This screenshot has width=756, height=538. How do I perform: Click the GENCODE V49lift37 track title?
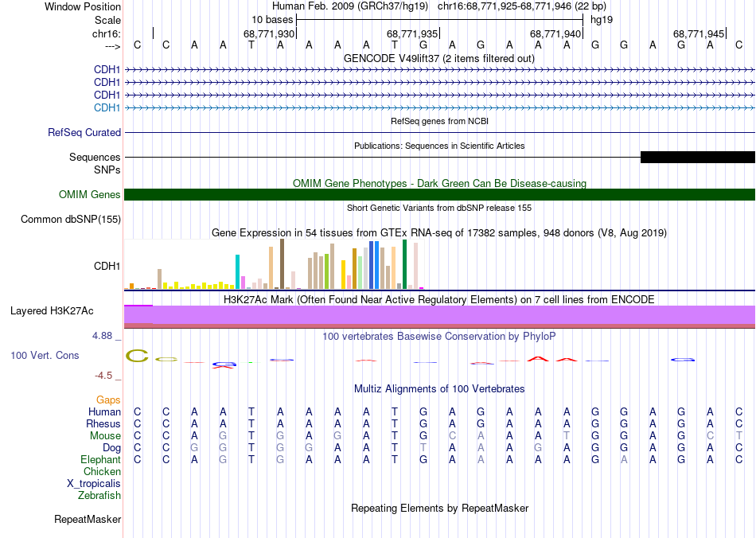438,58
